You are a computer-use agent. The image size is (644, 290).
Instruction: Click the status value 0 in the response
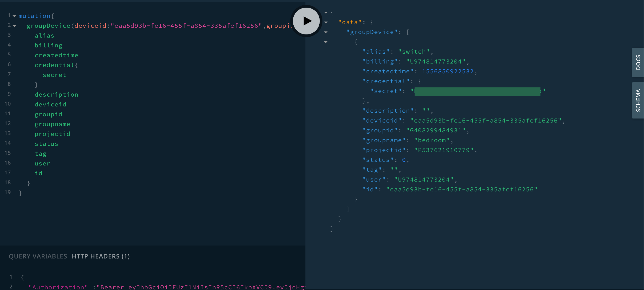(404, 160)
